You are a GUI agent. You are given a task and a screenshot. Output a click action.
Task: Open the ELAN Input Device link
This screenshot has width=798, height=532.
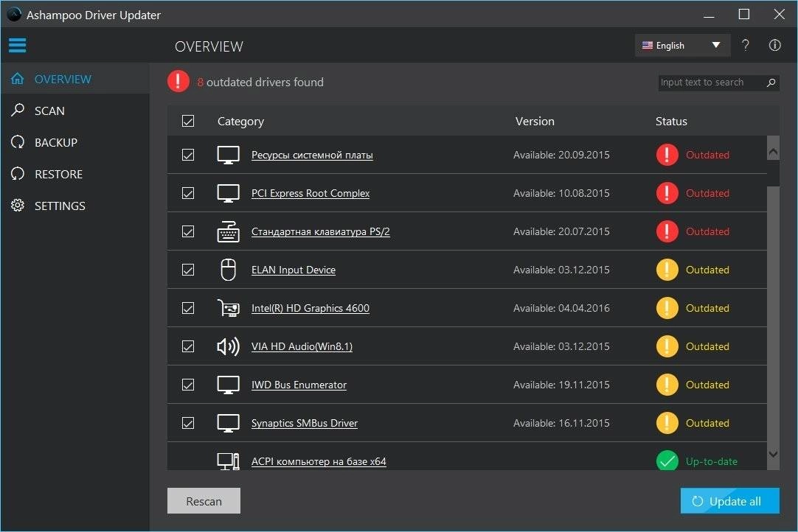(293, 270)
